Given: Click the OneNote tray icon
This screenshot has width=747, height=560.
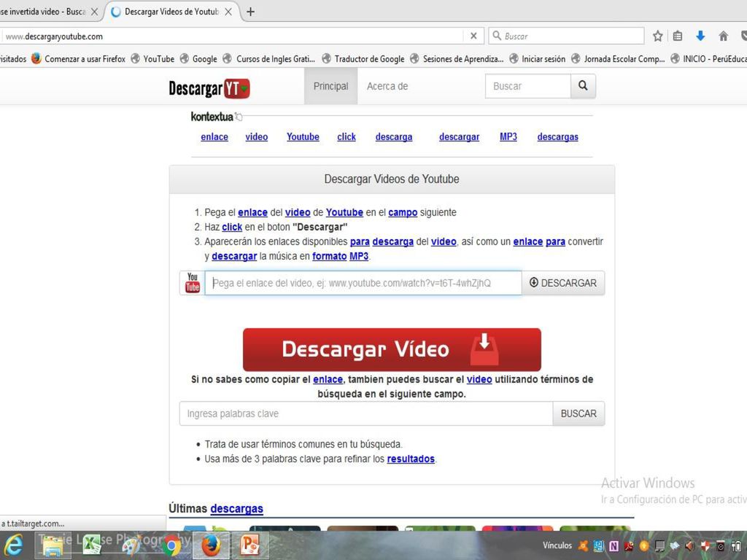Looking at the screenshot, I should [614, 546].
